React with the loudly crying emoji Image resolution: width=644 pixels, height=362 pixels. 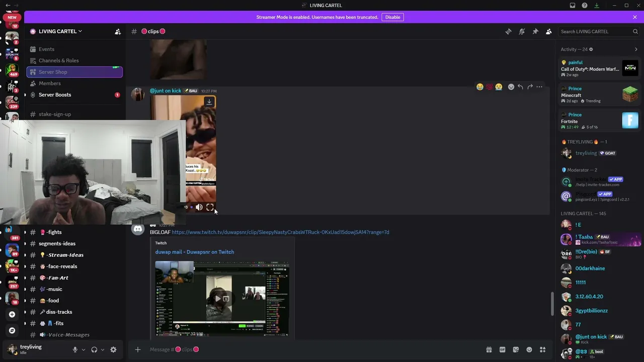(x=499, y=87)
